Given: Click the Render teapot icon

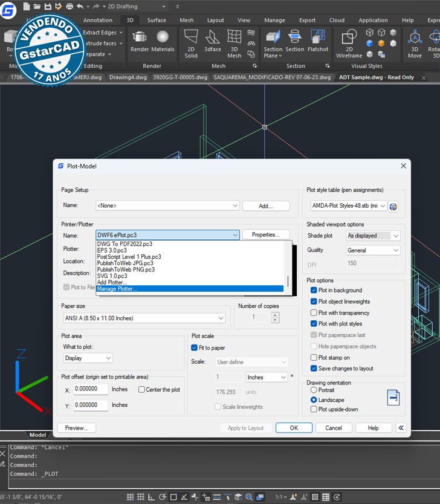Looking at the screenshot, I should 140,37.
